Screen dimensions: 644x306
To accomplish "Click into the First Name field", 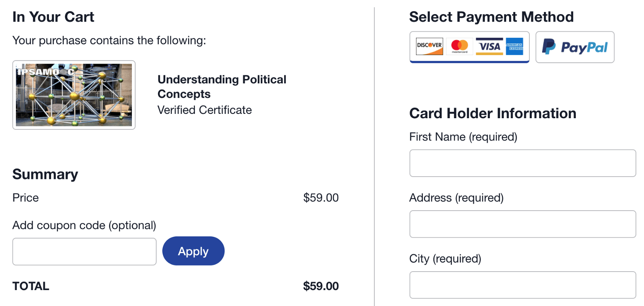I will [522, 163].
